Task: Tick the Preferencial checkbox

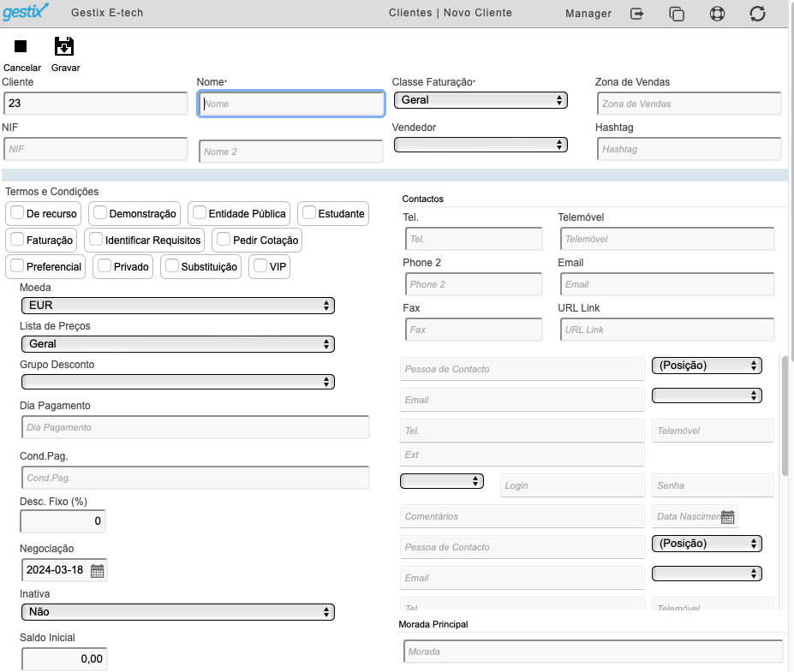Action: click(x=17, y=265)
